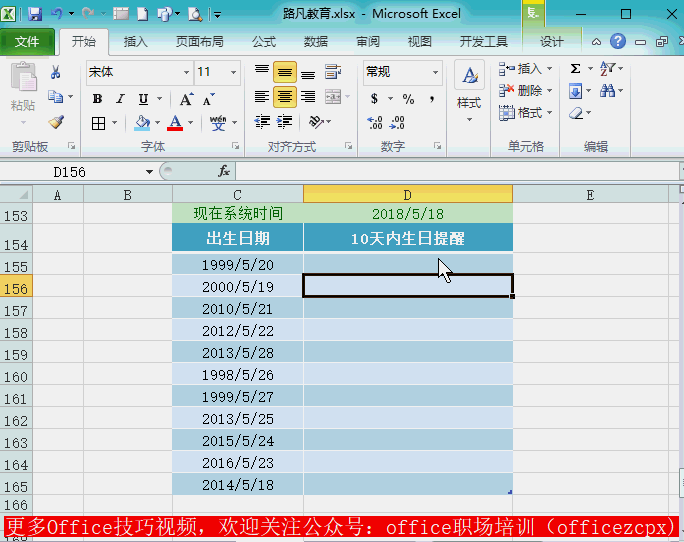Click the Copy icon in clipboard group

click(x=55, y=97)
